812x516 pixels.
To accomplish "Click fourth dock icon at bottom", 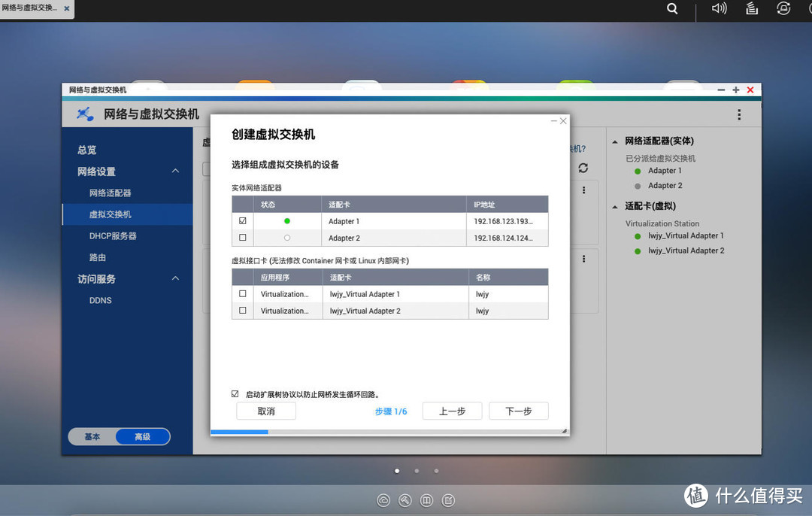I will click(x=448, y=500).
